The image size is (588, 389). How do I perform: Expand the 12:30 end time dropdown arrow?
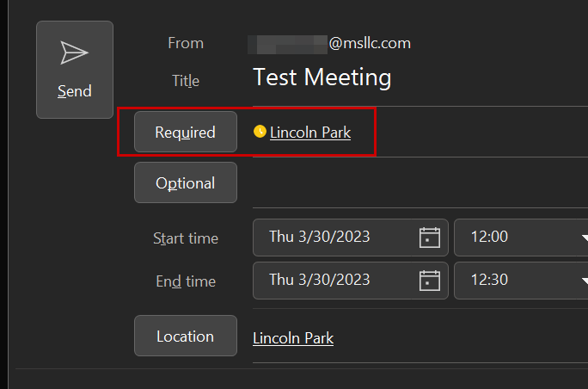[584, 281]
